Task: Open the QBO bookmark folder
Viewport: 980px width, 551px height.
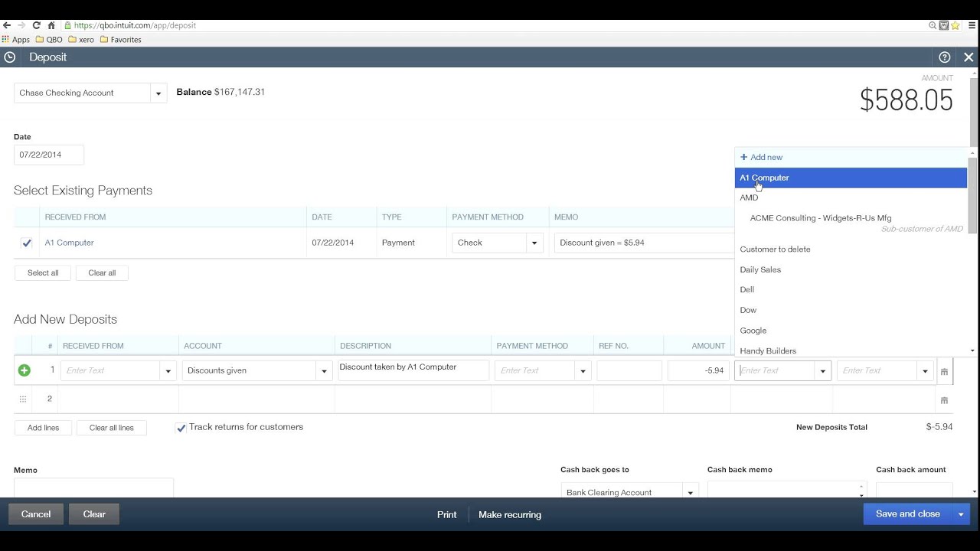Action: click(x=49, y=40)
